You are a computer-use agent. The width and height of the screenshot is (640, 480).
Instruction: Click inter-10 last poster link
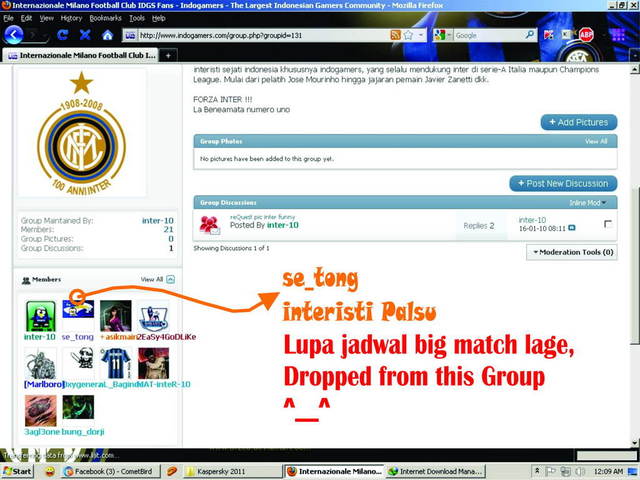532,220
